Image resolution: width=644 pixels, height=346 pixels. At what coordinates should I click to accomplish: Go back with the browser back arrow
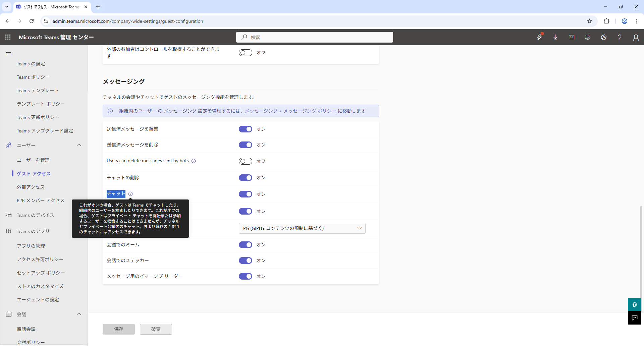[x=7, y=21]
